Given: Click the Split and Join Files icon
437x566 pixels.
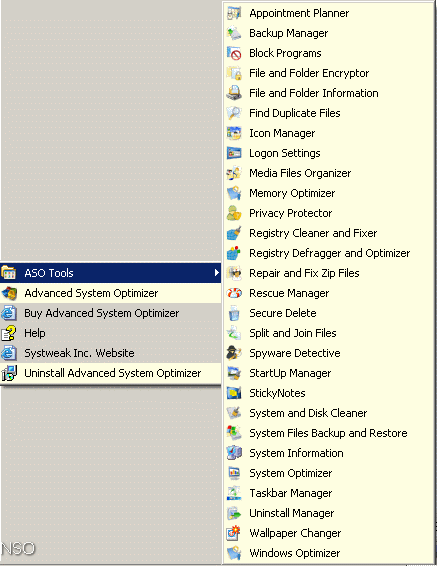Looking at the screenshot, I should (x=234, y=333).
